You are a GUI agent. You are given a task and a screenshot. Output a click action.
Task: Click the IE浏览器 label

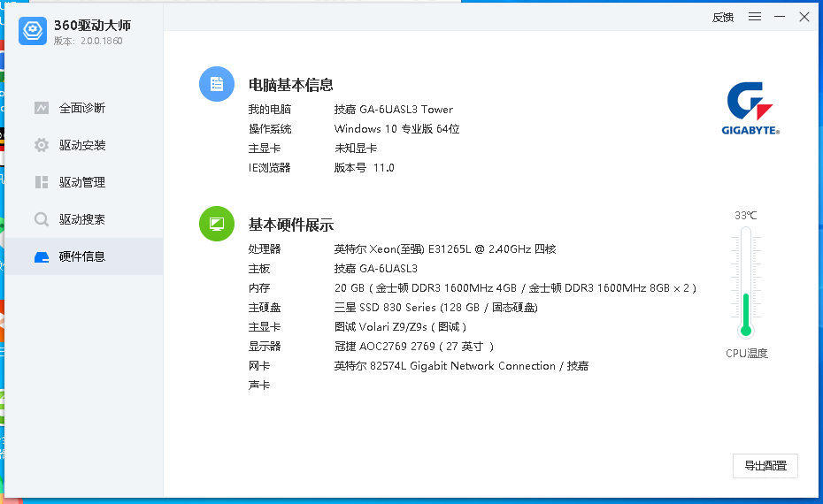tap(269, 168)
